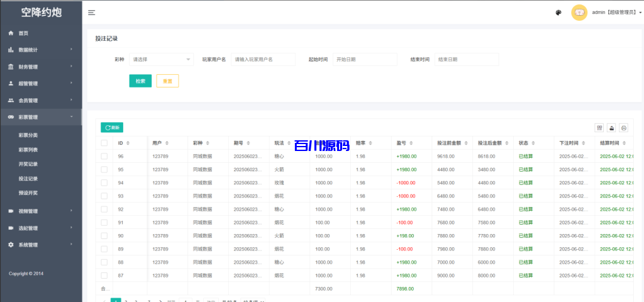Open 开奖记录 submenu item
Image resolution: width=644 pixels, height=302 pixels.
(x=28, y=164)
